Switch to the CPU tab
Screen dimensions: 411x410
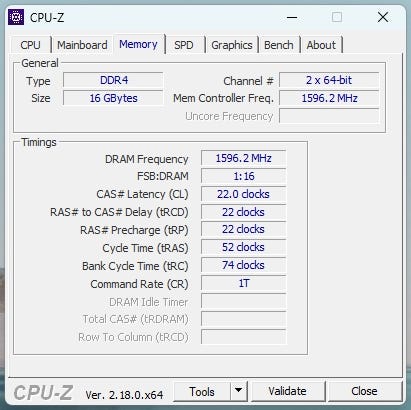(x=30, y=45)
